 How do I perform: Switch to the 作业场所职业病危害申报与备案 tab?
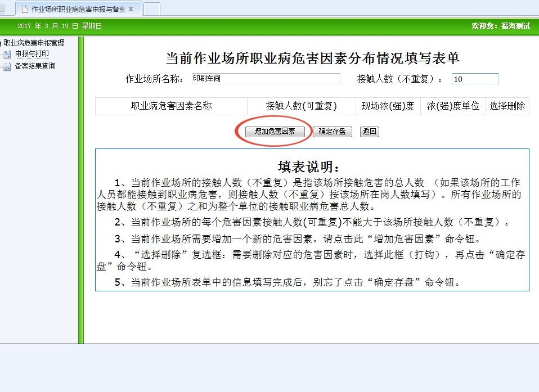(78, 9)
